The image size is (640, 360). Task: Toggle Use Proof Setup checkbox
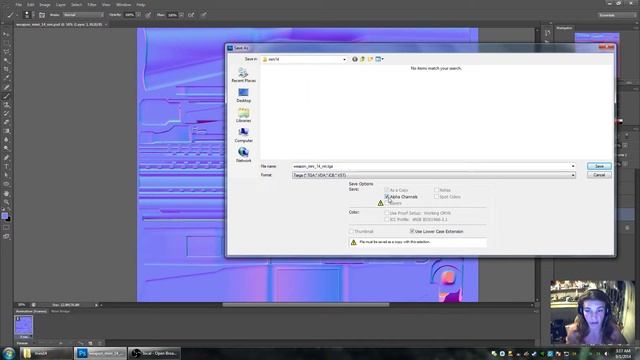tap(387, 213)
